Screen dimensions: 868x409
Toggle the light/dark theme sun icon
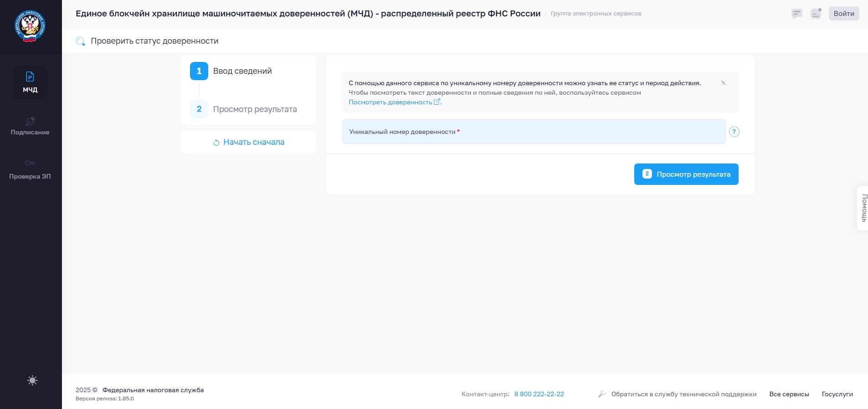[32, 380]
